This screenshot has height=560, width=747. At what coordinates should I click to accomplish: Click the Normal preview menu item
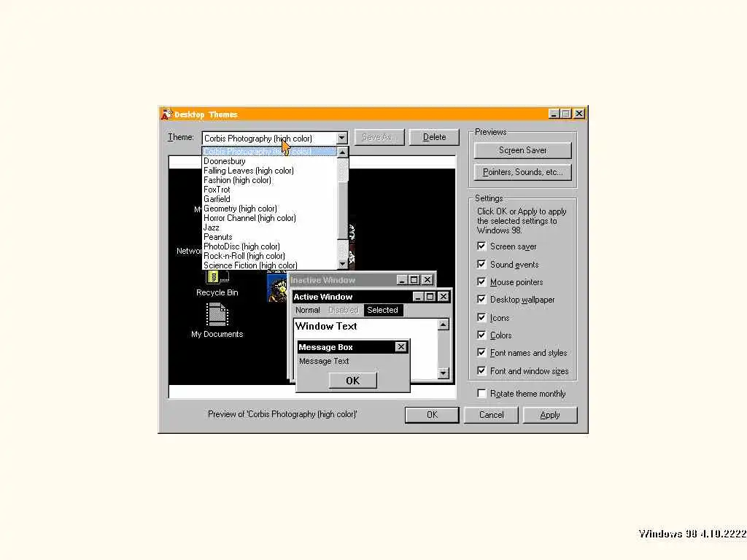pyautogui.click(x=308, y=310)
